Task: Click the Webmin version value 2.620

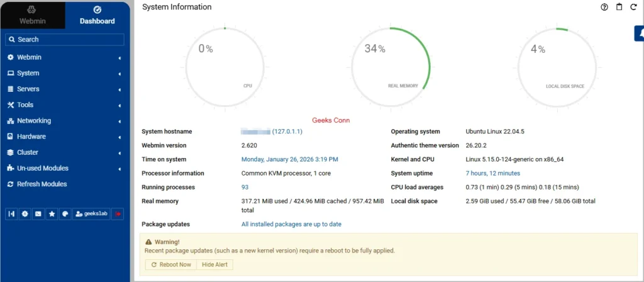Action: (249, 145)
